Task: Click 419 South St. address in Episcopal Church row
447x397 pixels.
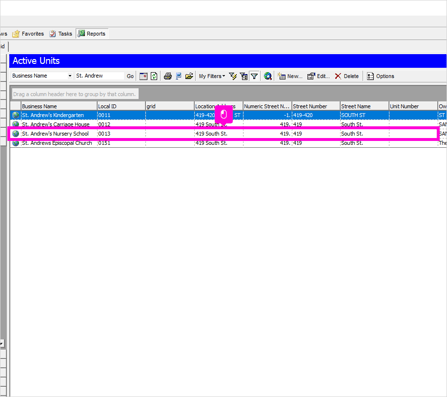Action: 218,143
